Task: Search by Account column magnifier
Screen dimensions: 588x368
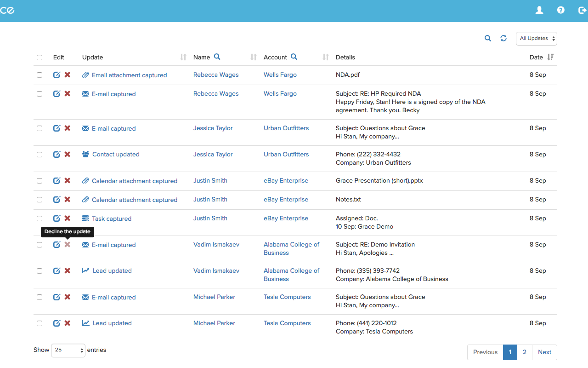Action: [294, 57]
